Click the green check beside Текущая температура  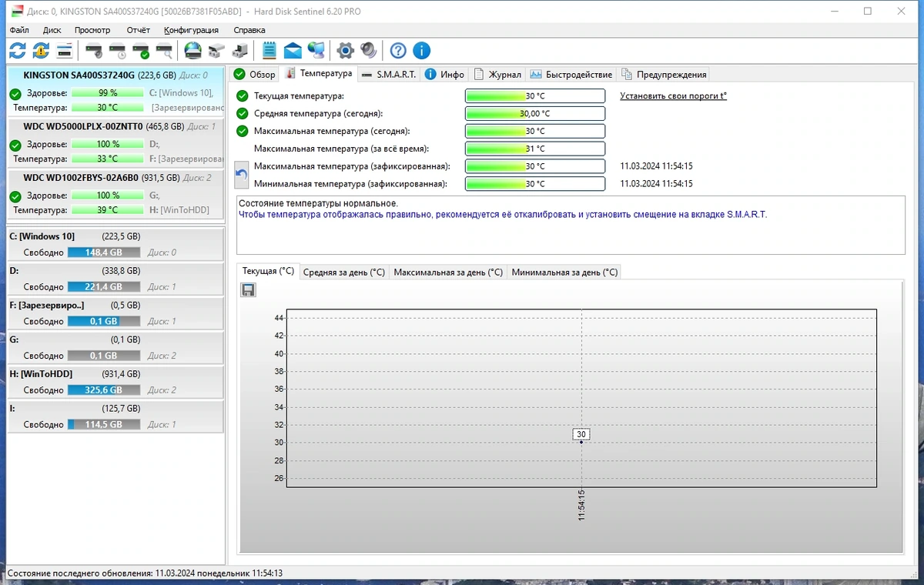(x=243, y=96)
